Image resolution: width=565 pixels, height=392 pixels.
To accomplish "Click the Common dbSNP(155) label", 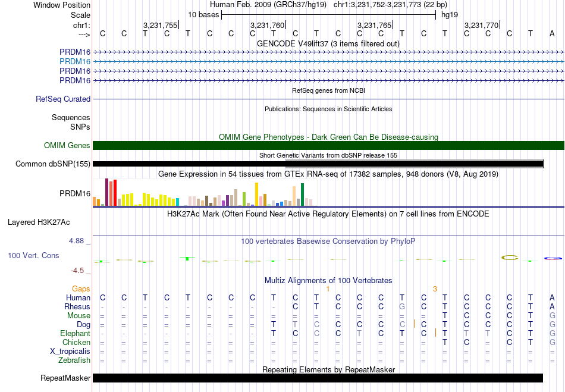I will pos(53,164).
